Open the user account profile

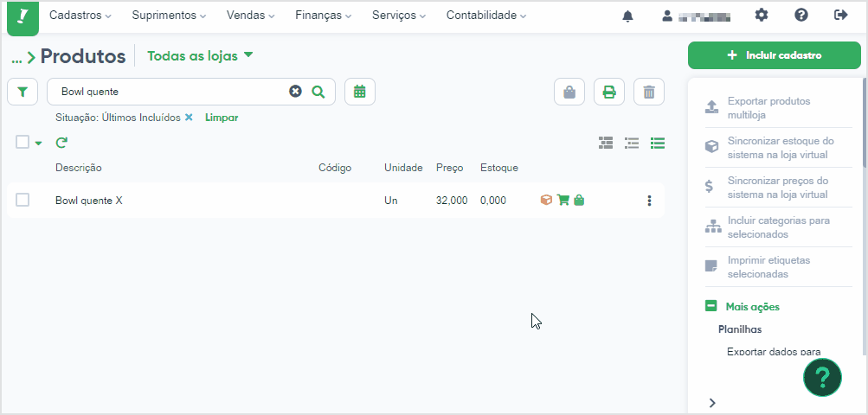(697, 16)
